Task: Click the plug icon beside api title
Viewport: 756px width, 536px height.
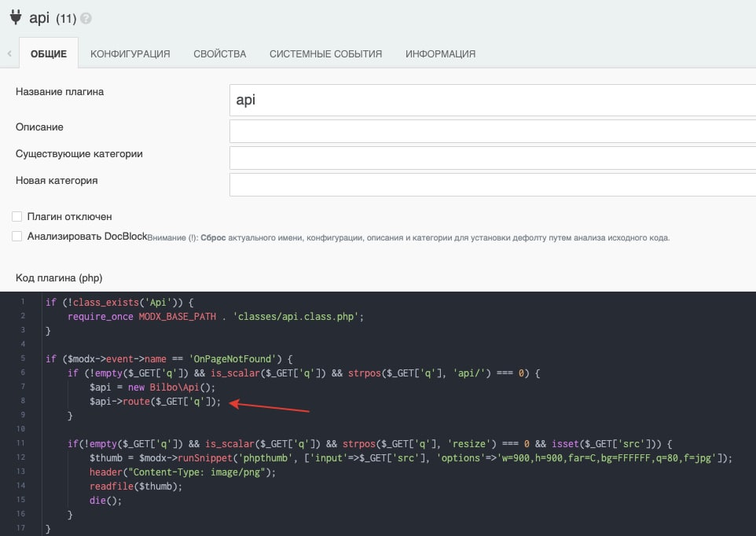Action: click(x=16, y=17)
